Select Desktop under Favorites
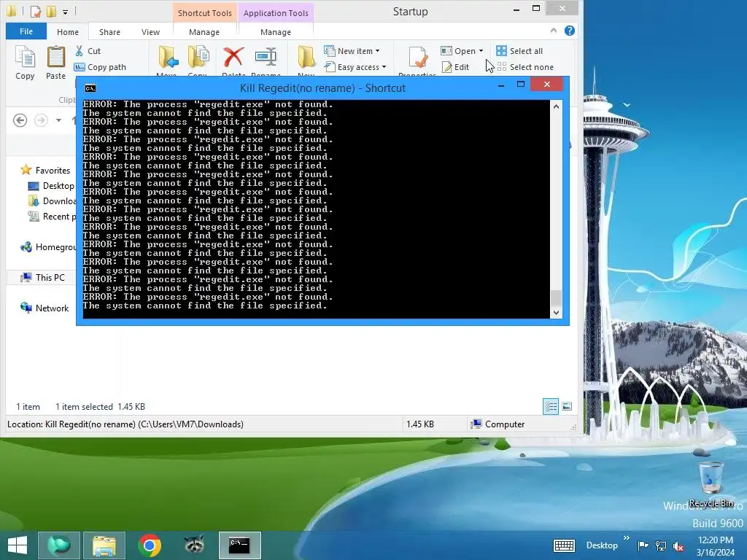The image size is (747, 560). 52,186
